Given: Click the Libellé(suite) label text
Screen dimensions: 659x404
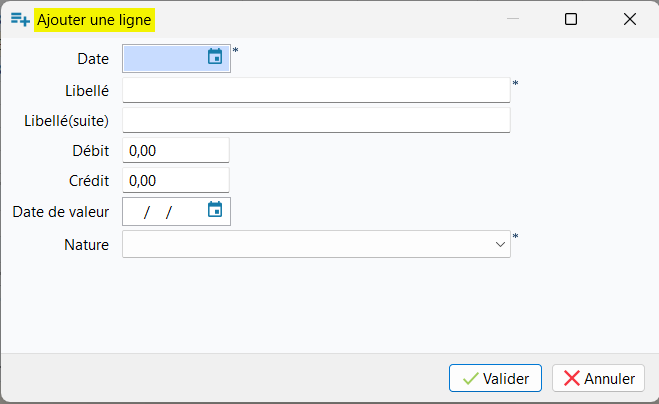Looking at the screenshot, I should click(x=66, y=120).
